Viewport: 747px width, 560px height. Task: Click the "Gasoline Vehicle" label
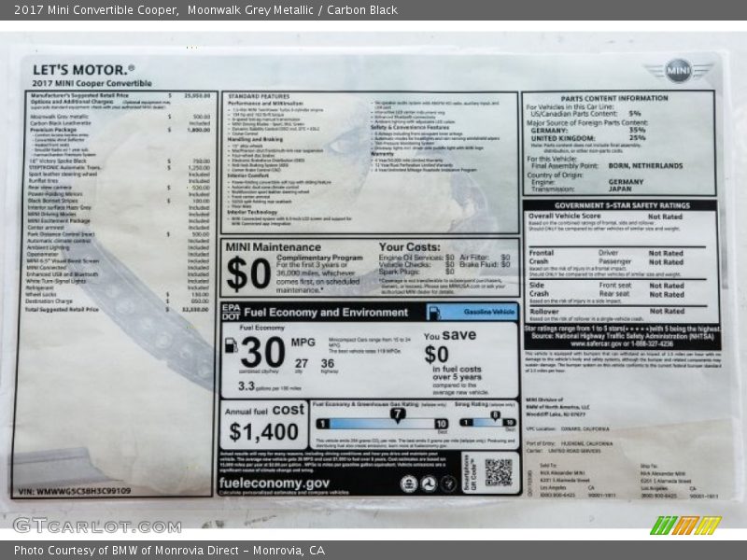tap(489, 312)
